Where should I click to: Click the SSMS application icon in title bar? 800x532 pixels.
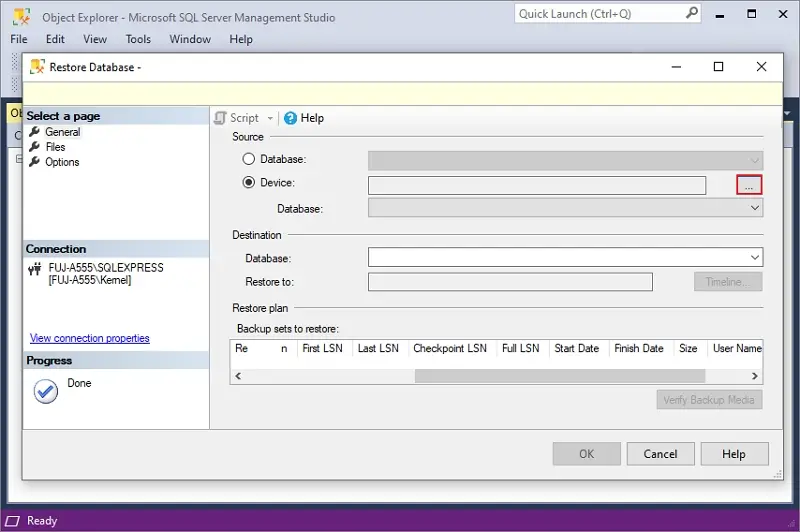21,17
